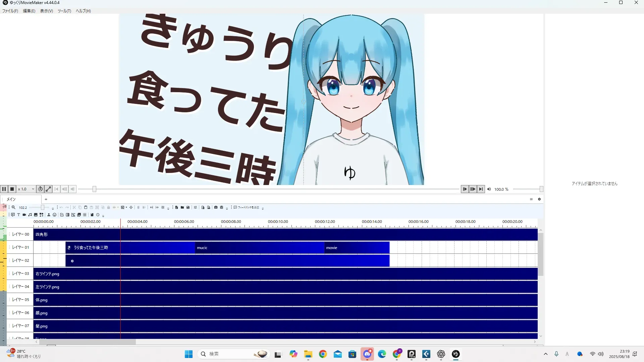Insert a video item via camera icon
This screenshot has height=362, width=644.
click(24, 215)
